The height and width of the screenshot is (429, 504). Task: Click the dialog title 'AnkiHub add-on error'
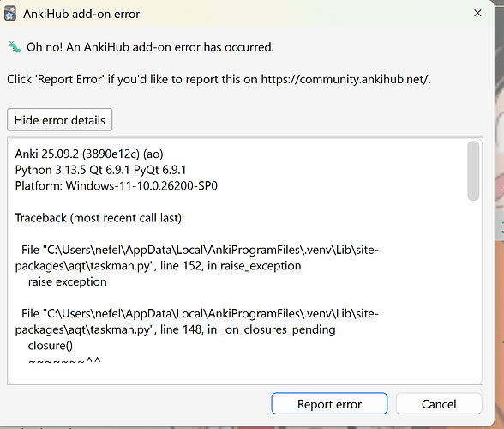[x=81, y=14]
